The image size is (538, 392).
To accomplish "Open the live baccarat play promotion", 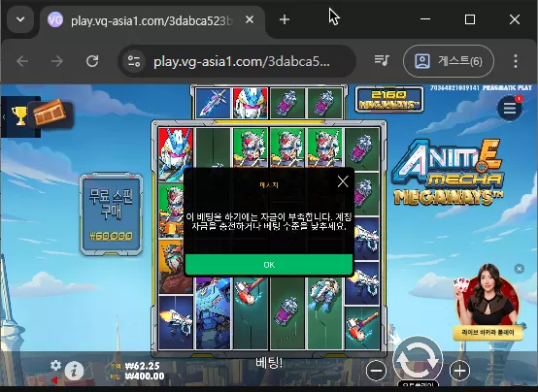I will tap(488, 303).
